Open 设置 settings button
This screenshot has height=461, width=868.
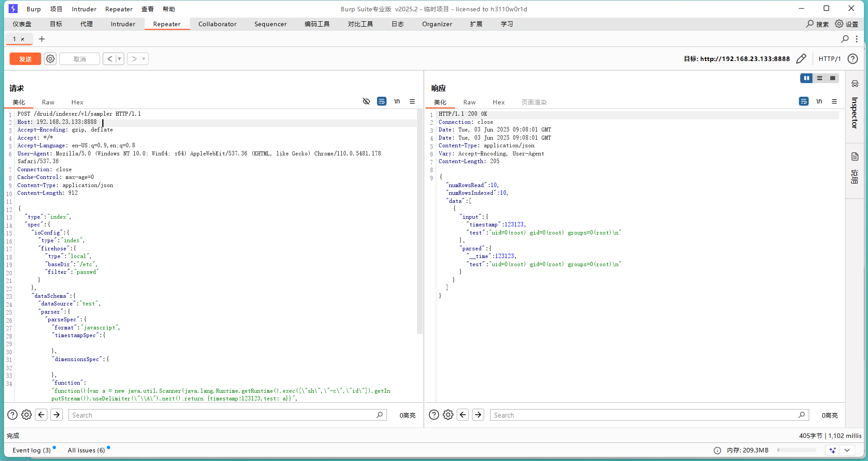(846, 24)
